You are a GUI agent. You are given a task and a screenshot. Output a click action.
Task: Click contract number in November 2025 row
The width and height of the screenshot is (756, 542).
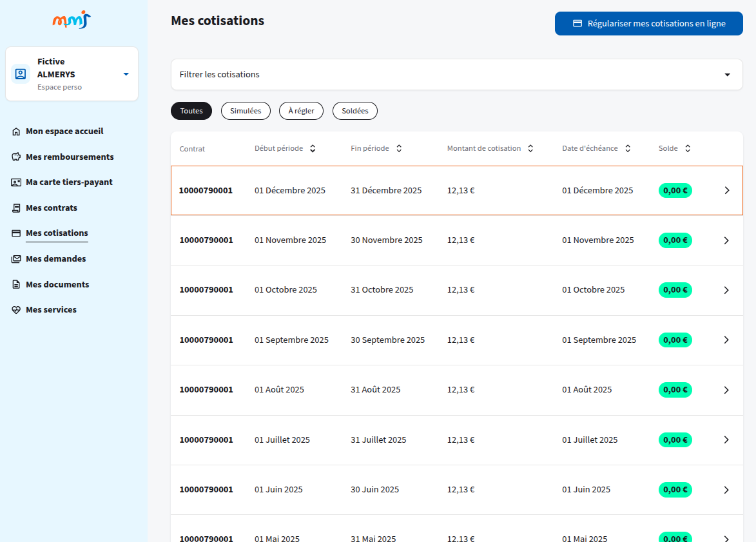click(x=206, y=240)
